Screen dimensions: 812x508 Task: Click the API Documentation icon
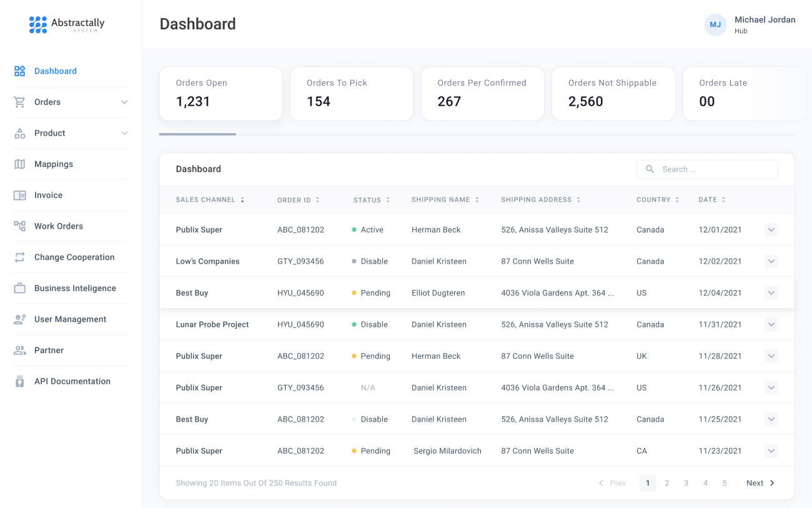(20, 381)
